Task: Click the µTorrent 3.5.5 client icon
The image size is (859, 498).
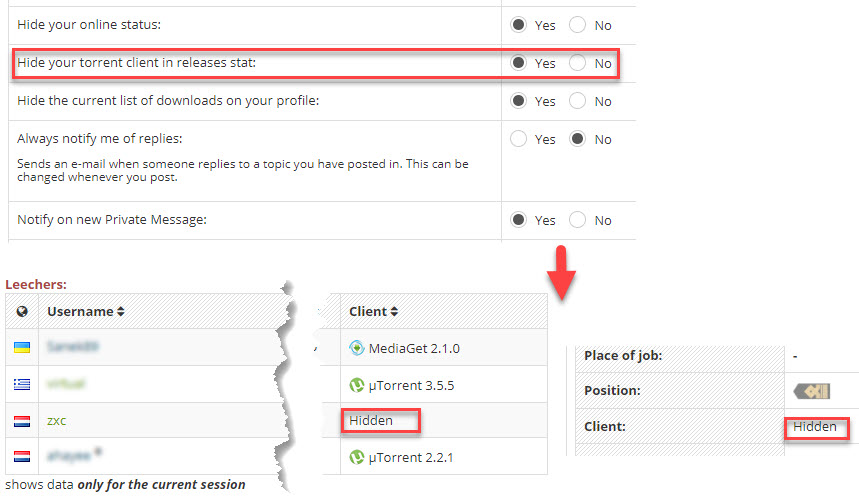Action: tap(356, 385)
